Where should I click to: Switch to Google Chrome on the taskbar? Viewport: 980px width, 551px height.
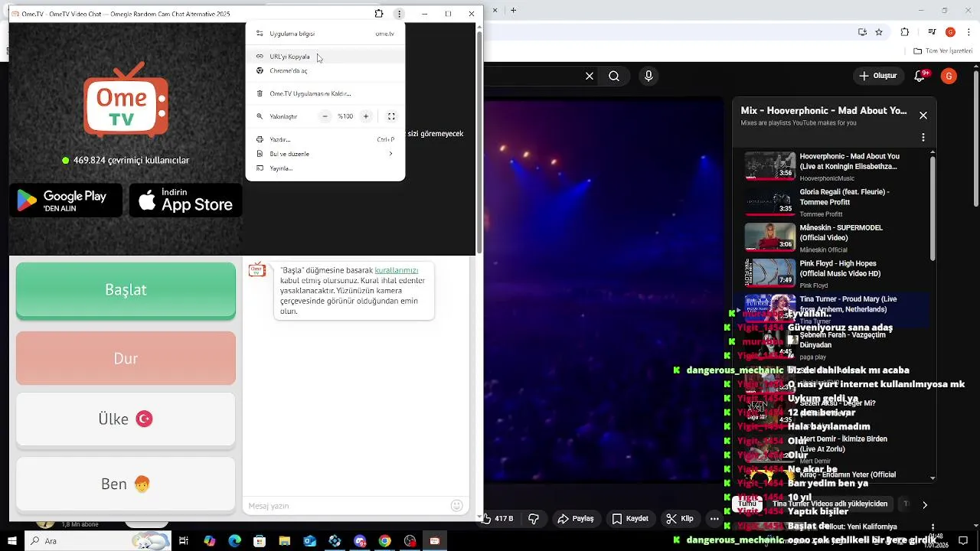click(x=384, y=541)
